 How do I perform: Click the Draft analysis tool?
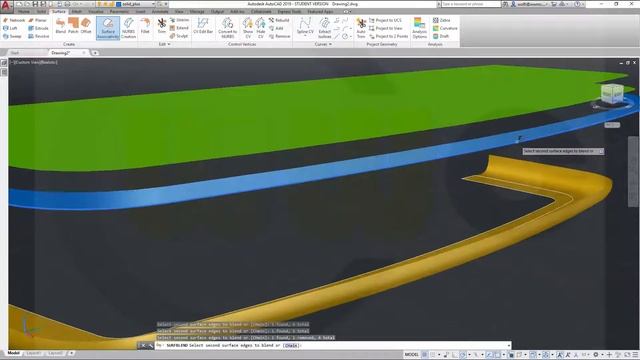point(441,36)
